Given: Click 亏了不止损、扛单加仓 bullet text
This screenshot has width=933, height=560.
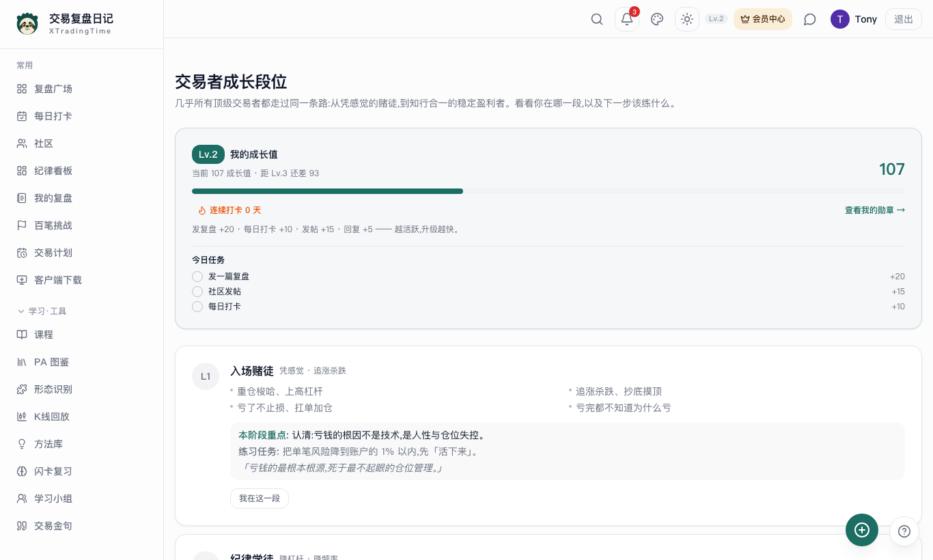Looking at the screenshot, I should coord(285,408).
